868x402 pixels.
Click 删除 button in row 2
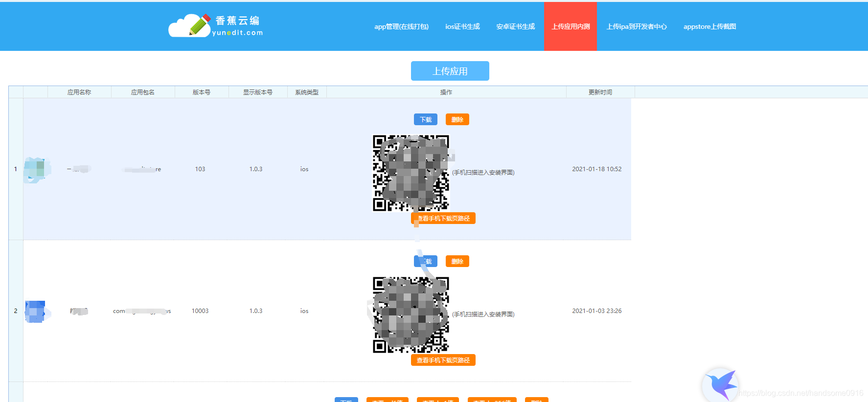point(457,261)
